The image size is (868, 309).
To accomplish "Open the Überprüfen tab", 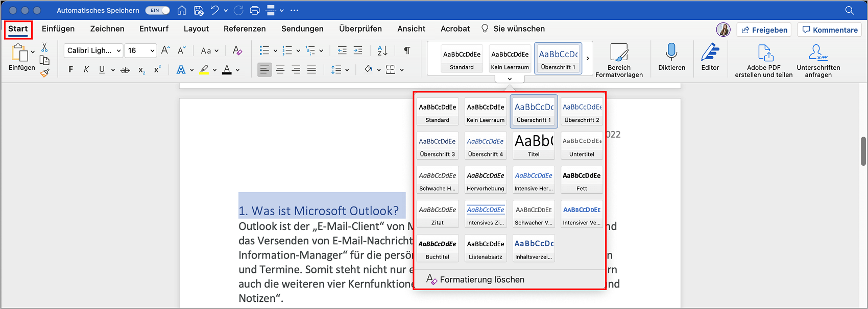I will point(360,29).
